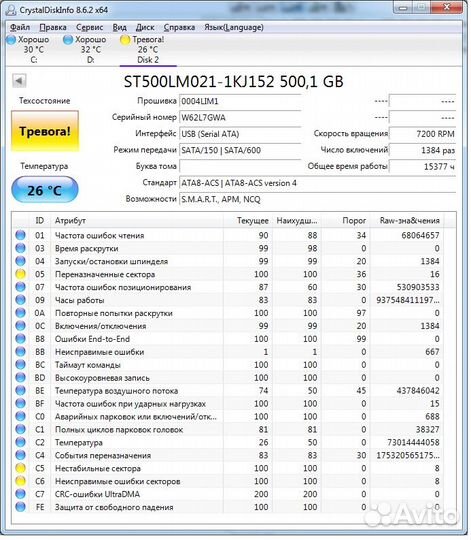Click raw value 7301444058 in Температура row
The image size is (471, 540).
point(413,443)
